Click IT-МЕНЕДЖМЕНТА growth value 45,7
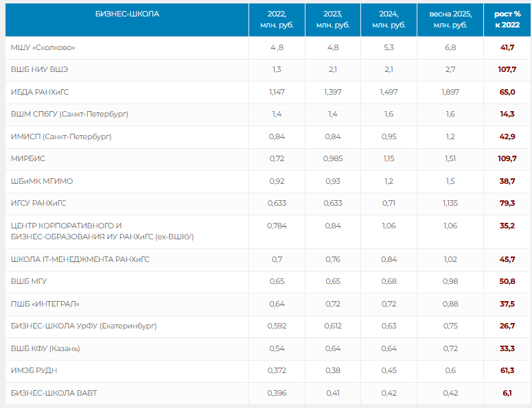Screen dimensions: 532x408 tap(507, 259)
